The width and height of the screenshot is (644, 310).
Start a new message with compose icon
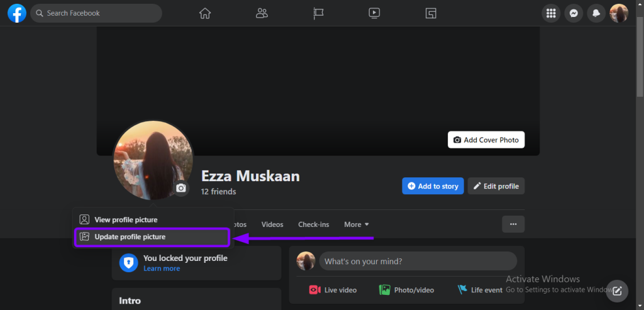[617, 291]
